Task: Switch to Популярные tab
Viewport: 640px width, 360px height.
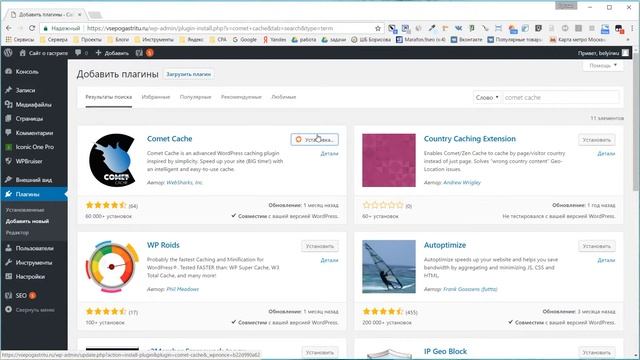Action: click(196, 97)
